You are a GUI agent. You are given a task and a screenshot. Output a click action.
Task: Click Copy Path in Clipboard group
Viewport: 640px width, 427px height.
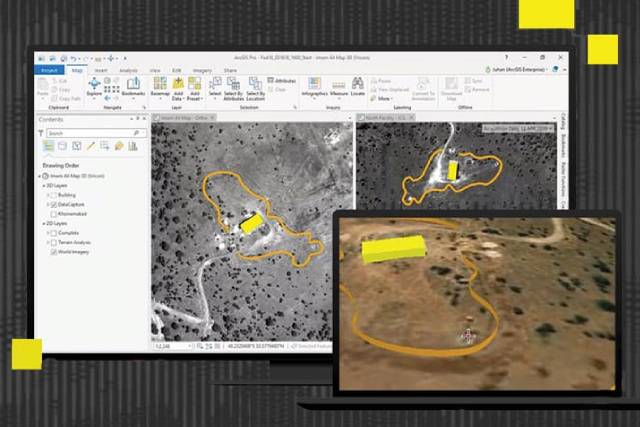[x=67, y=98]
